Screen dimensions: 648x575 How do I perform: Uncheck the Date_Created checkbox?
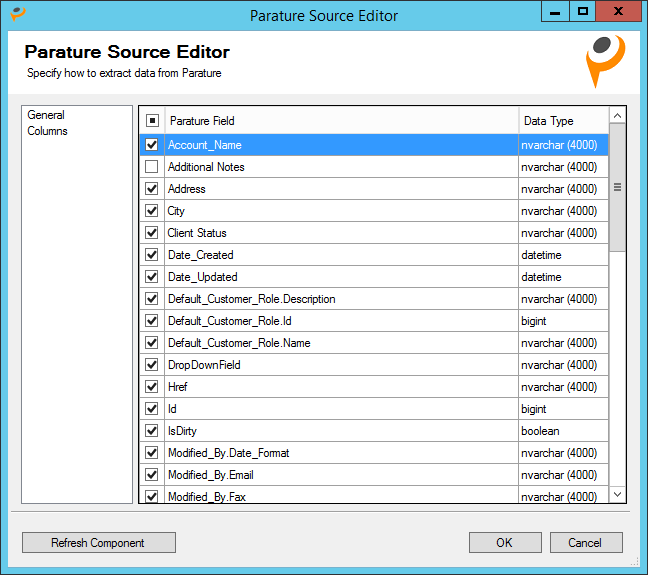(152, 255)
